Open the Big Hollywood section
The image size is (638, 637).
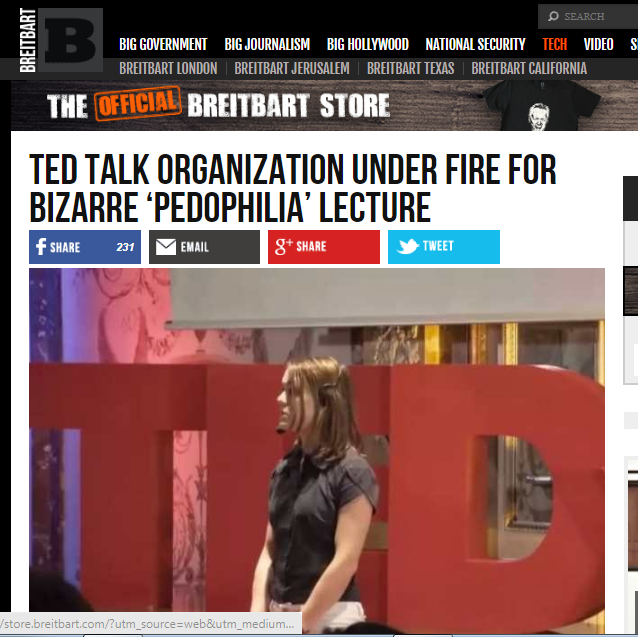coord(368,44)
